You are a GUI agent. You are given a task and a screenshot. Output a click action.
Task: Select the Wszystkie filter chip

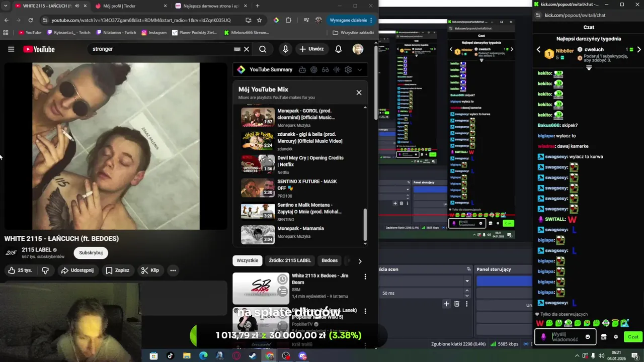pyautogui.click(x=248, y=260)
